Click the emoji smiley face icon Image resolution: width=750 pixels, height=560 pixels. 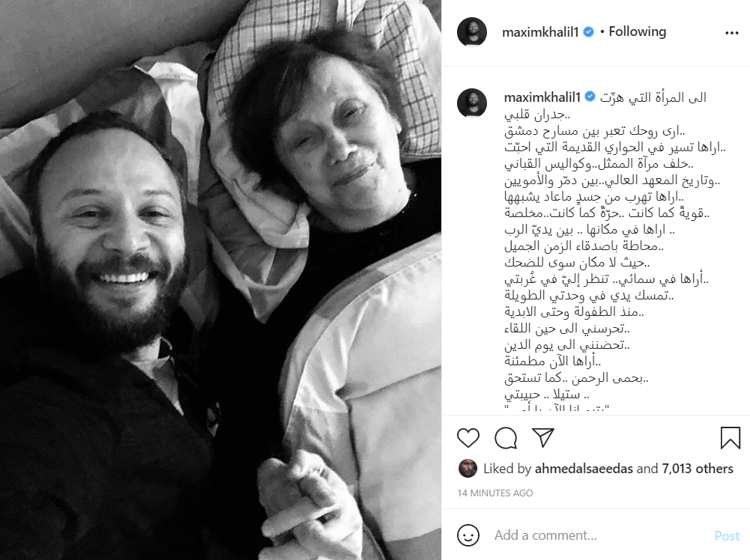468,535
